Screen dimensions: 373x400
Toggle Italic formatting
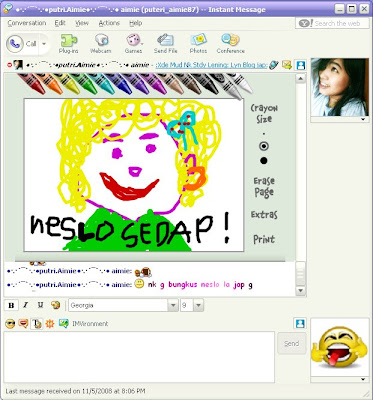click(x=25, y=305)
